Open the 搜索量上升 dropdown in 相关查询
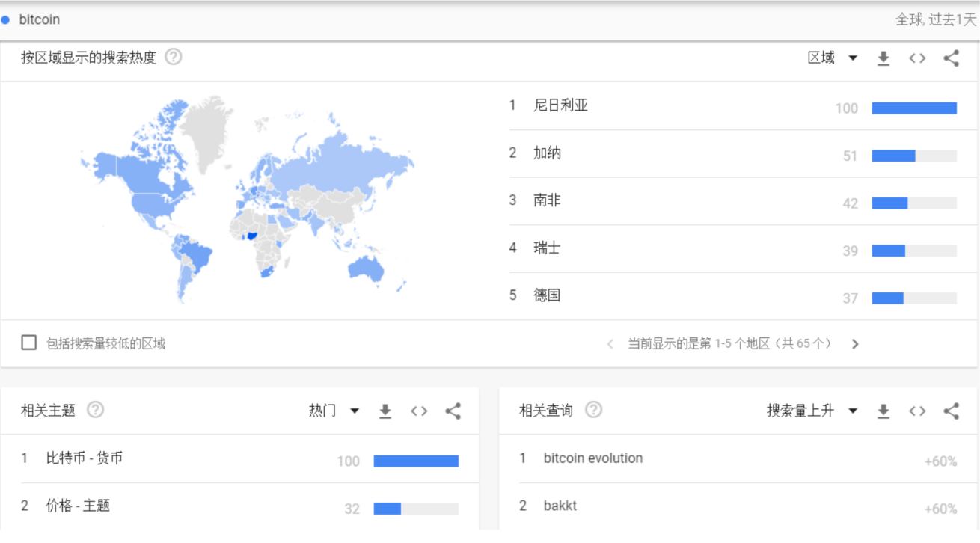The height and width of the screenshot is (543, 980). tap(812, 411)
